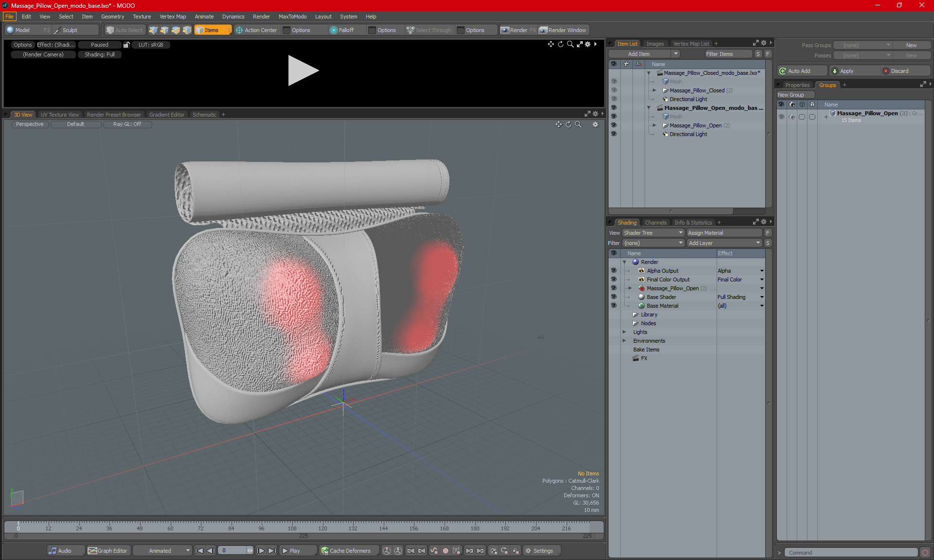Image resolution: width=934 pixels, height=560 pixels.
Task: Toggle visibility of Final Color Output layer
Action: coord(613,280)
